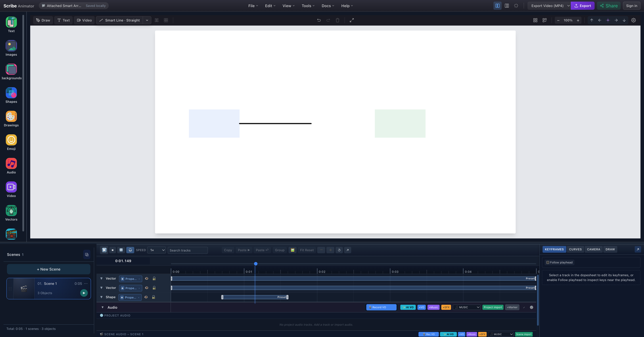
Task: Enable Follow playhead checkbox
Action: tap(548, 262)
